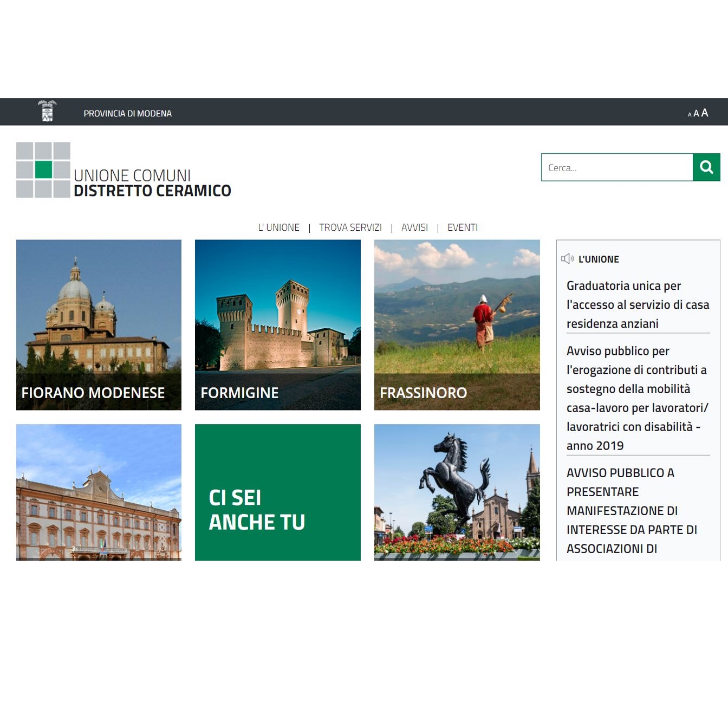Open the Fiorano Modenese tile
The height and width of the screenshot is (728, 728).
pyautogui.click(x=99, y=325)
